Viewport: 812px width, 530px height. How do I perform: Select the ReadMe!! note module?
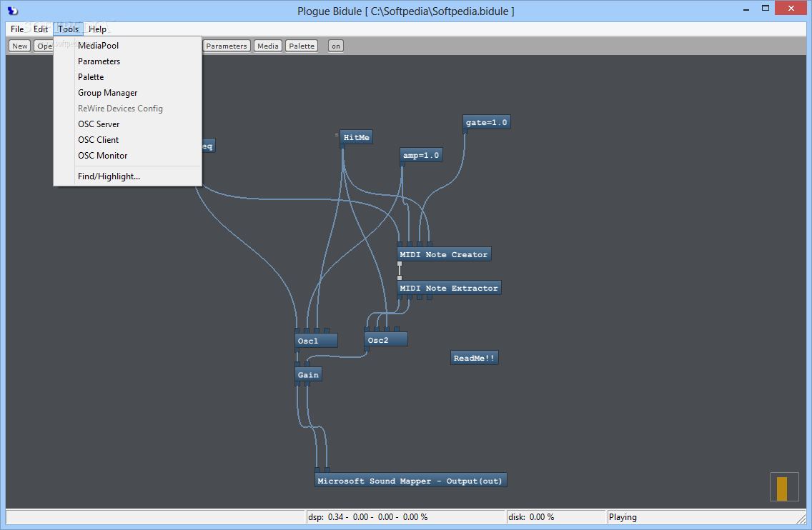475,358
